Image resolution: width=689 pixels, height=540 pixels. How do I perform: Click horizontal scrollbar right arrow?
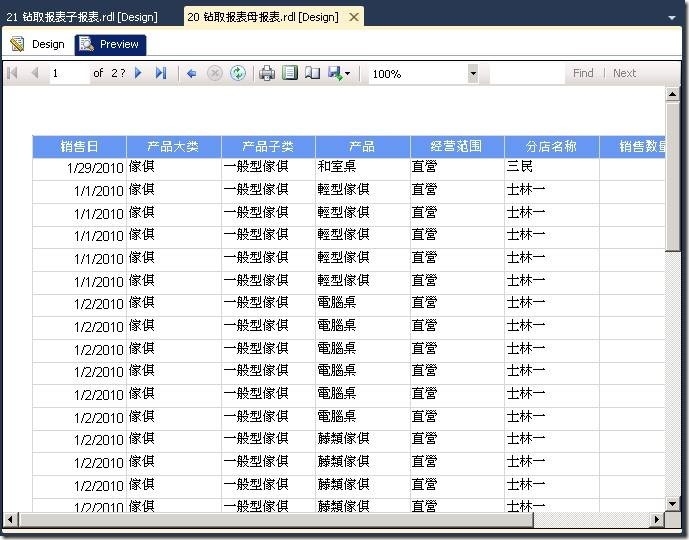click(656, 519)
